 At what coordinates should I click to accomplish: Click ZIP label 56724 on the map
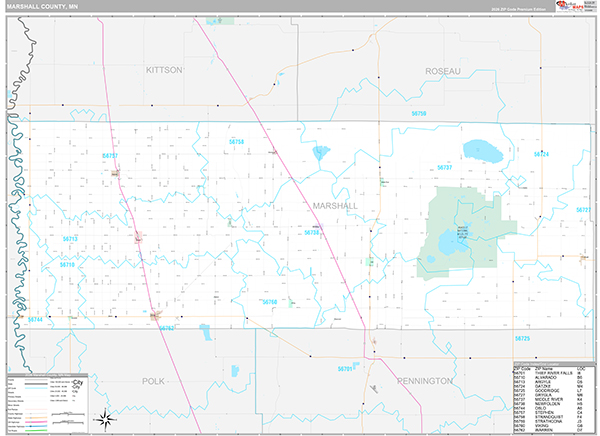pyautogui.click(x=541, y=154)
